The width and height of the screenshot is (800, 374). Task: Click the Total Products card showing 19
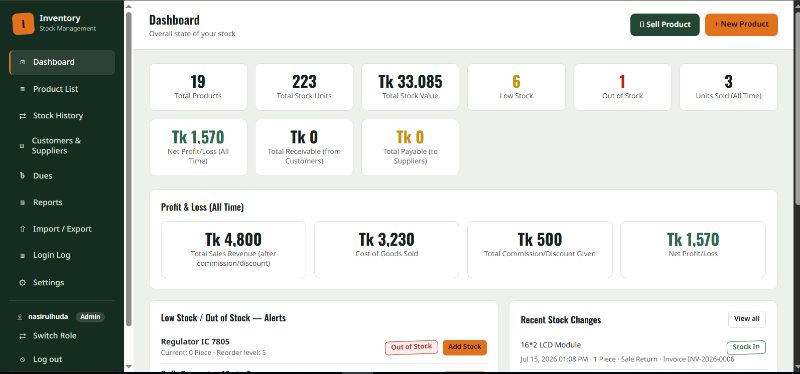click(198, 87)
